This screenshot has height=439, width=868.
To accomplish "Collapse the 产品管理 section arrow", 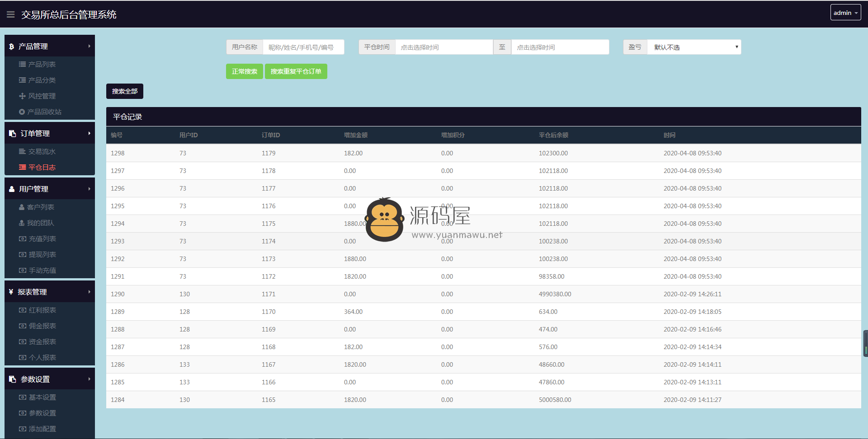I will click(89, 46).
